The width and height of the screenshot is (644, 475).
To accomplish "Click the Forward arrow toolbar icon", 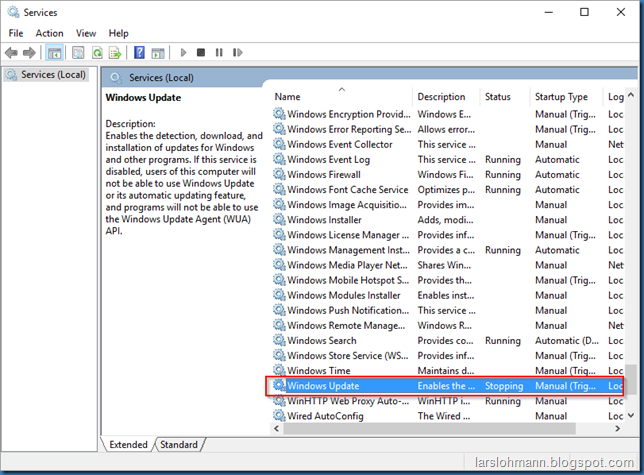I will click(29, 53).
